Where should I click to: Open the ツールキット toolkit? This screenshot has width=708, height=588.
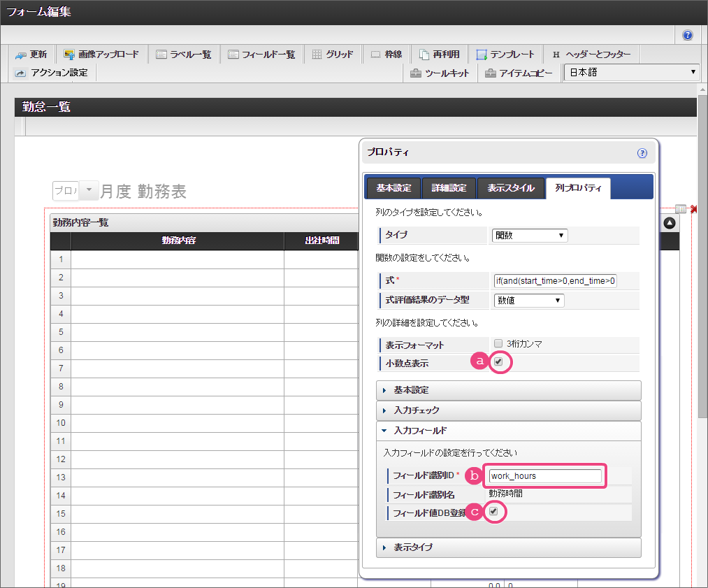coord(440,73)
